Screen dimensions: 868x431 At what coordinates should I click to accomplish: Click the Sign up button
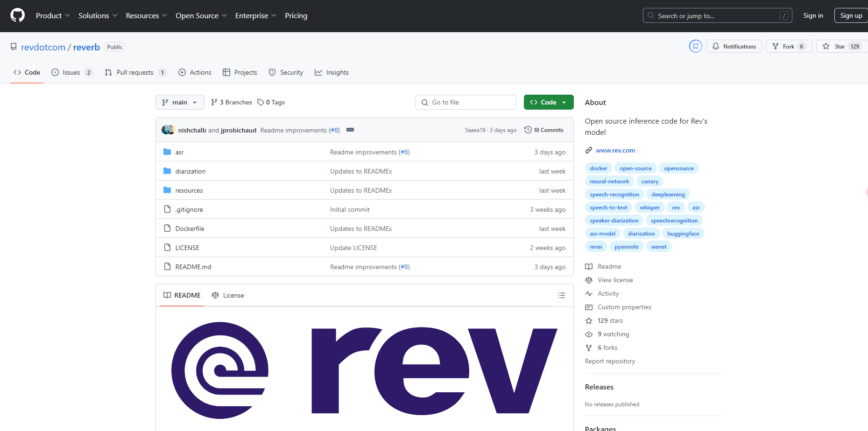point(851,15)
